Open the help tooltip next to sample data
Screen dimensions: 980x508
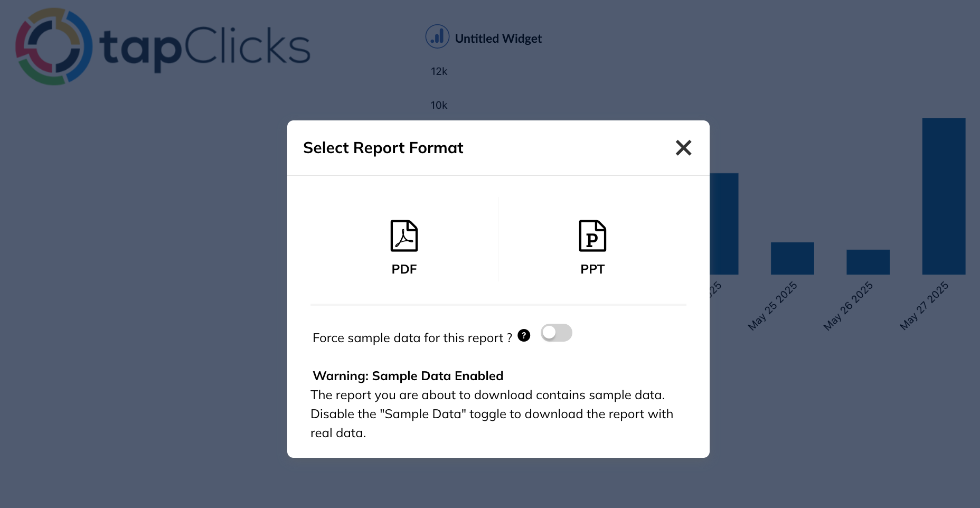coord(524,335)
